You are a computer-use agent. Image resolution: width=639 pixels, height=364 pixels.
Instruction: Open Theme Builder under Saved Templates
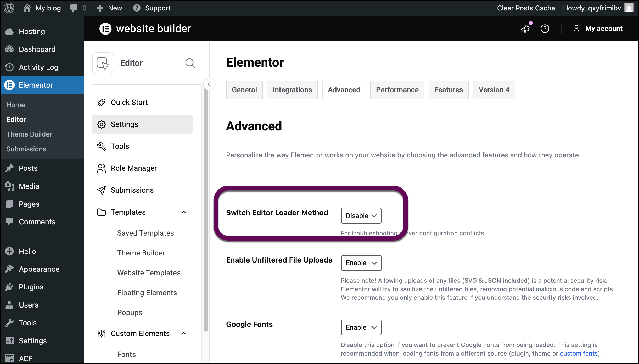pos(141,253)
